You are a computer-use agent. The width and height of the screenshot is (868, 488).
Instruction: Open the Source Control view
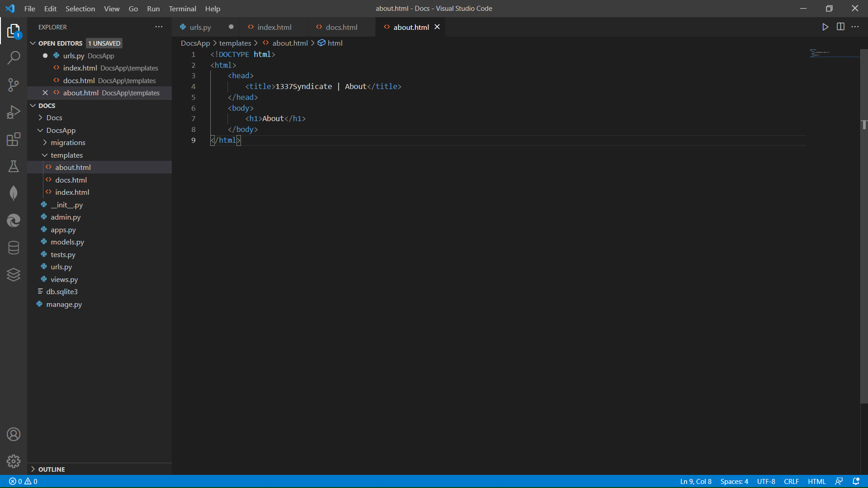[14, 85]
